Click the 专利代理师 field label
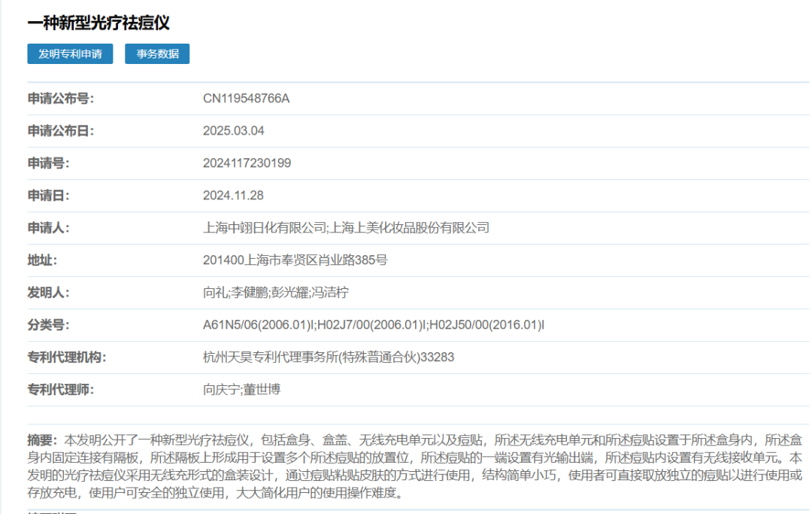 (61, 389)
